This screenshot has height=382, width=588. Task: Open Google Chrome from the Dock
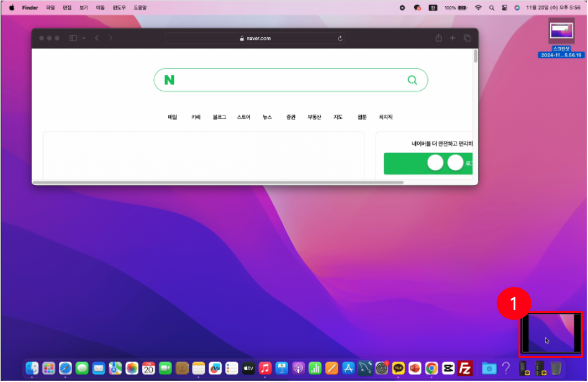coord(432,368)
